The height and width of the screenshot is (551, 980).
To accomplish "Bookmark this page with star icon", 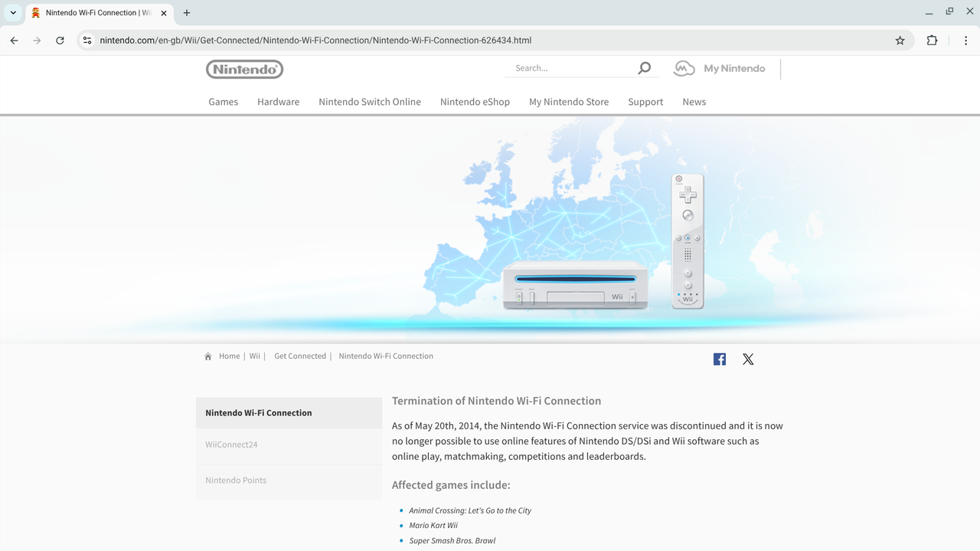I will [x=900, y=41].
